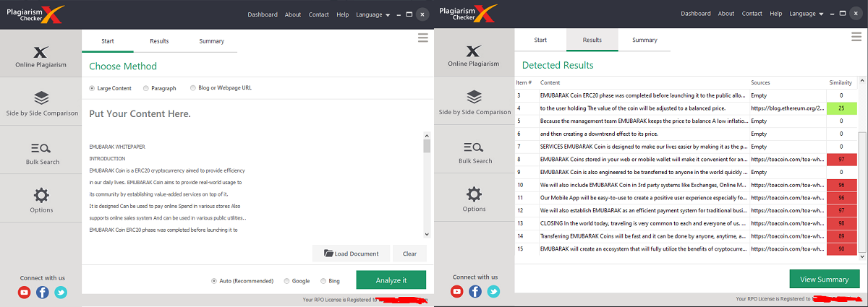
Task: Open hamburger menu in right window
Action: (x=857, y=38)
